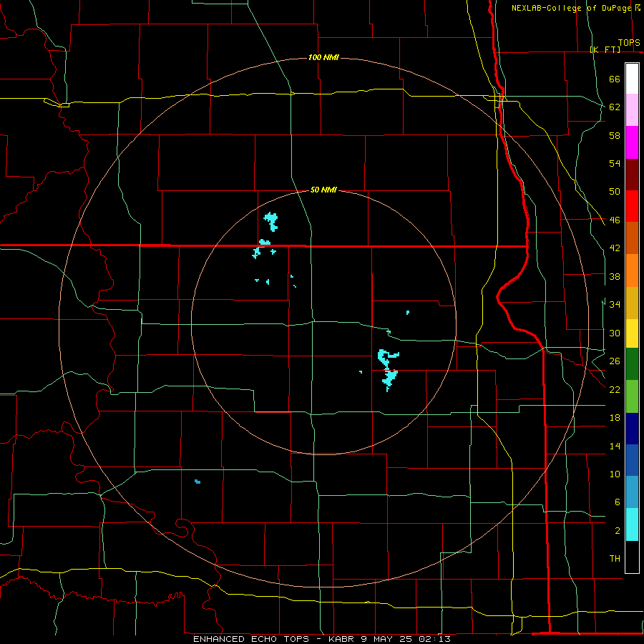The height and width of the screenshot is (644, 644).
Task: Select the sky blue legend swatch
Action: (632, 492)
